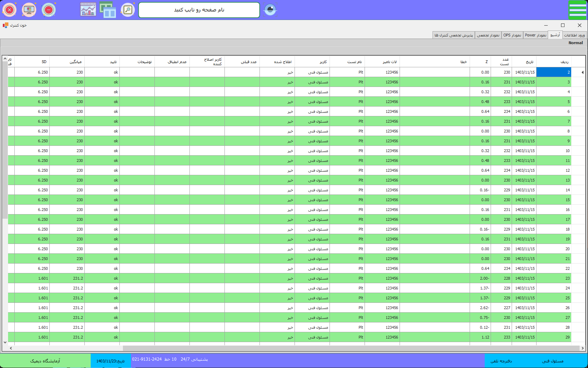Click the مسئول فنی button in the status bar
This screenshot has height=368, width=588.
point(553,361)
